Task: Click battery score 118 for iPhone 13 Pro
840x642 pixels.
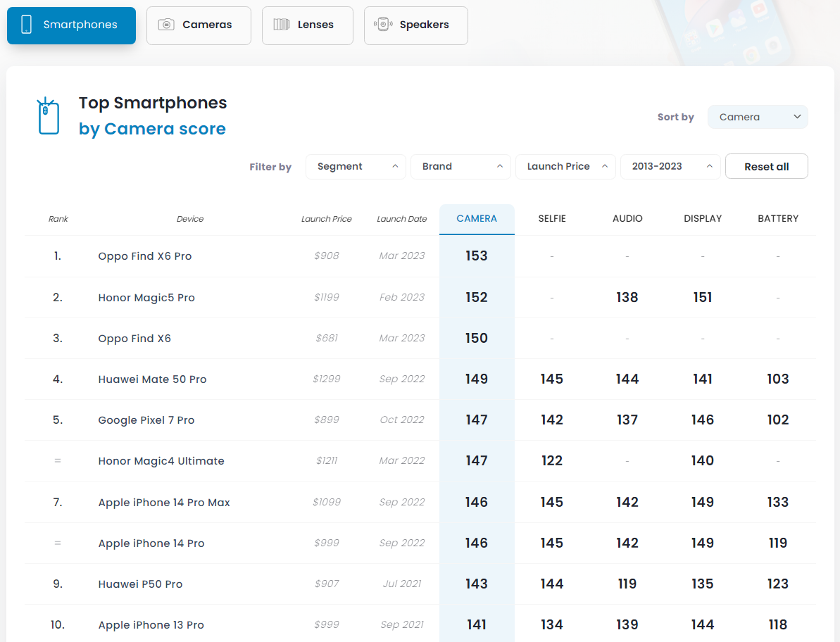Action: coord(778,624)
